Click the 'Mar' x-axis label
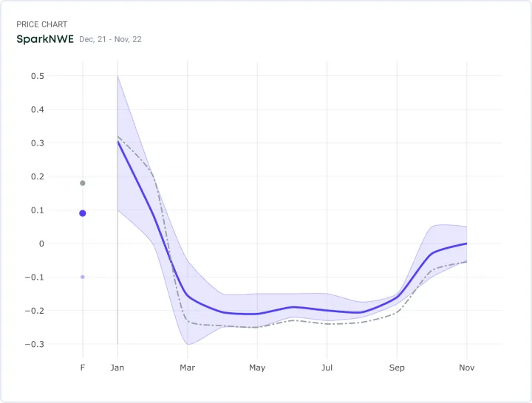The width and height of the screenshot is (532, 403). coord(187,368)
